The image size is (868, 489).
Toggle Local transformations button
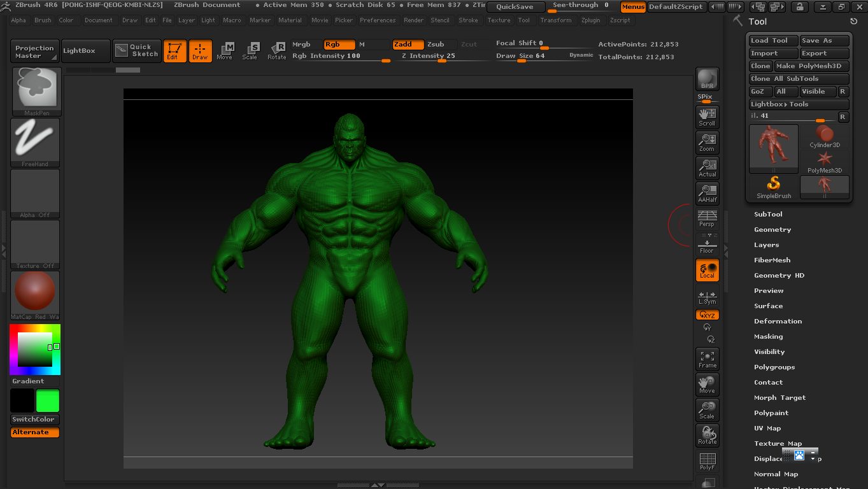708,270
